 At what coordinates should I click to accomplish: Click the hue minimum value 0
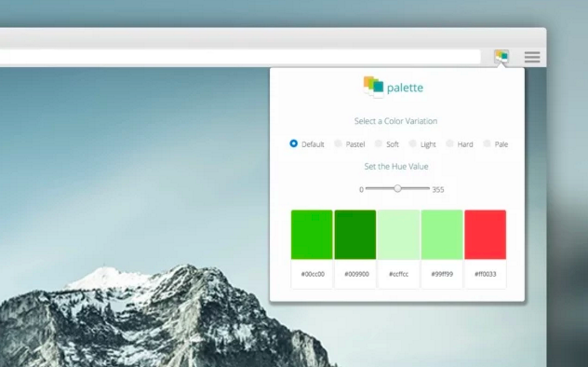click(361, 190)
